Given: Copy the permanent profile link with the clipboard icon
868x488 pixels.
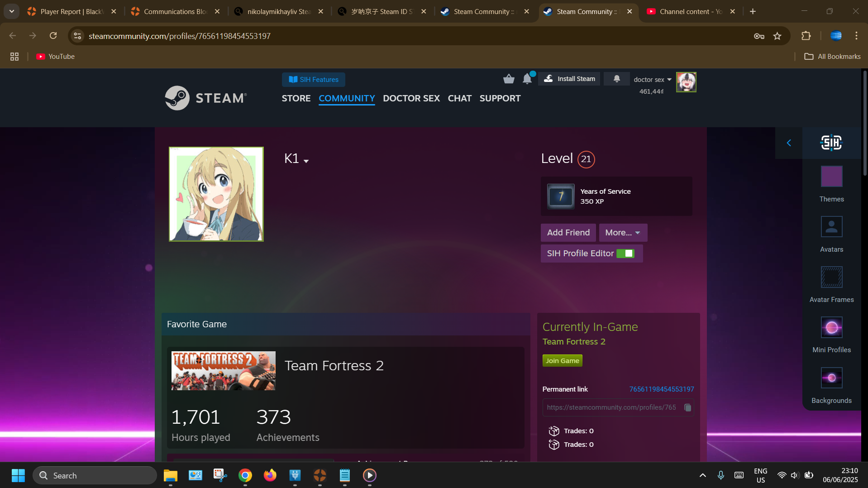Looking at the screenshot, I should (687, 407).
